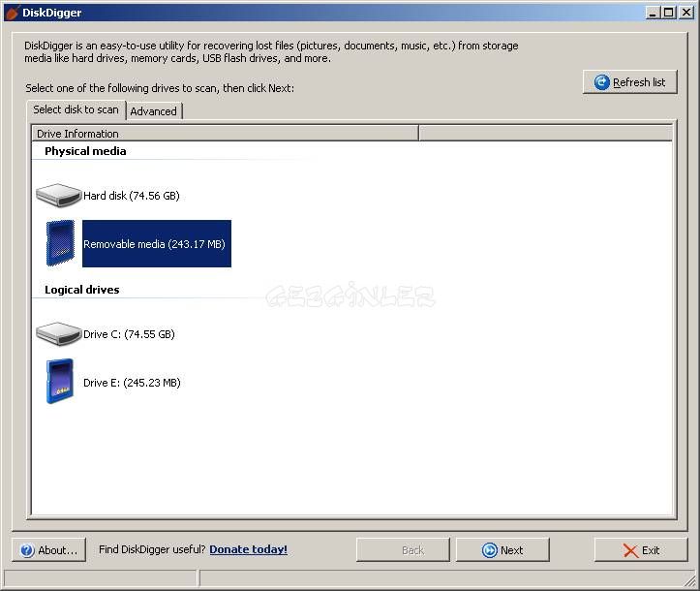Click the Removable media memory card icon

click(60, 243)
